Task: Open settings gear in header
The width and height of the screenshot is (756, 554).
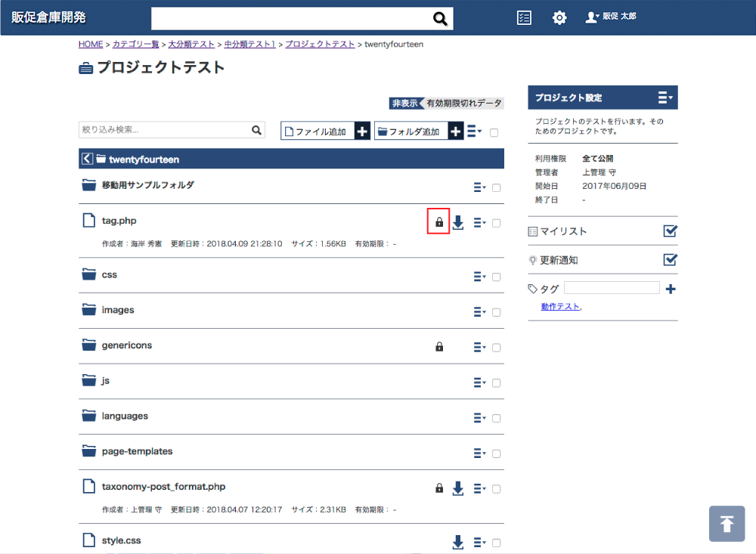Action: (x=559, y=18)
